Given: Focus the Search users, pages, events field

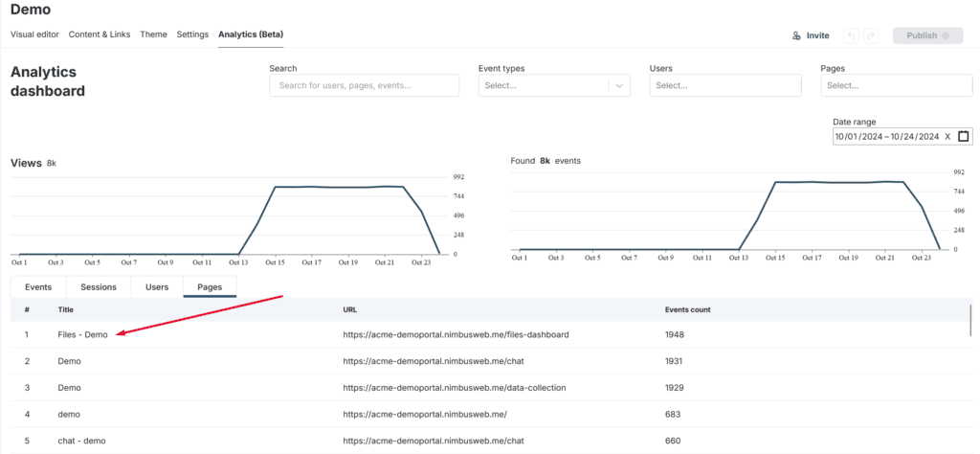Looking at the screenshot, I should pyautogui.click(x=364, y=85).
